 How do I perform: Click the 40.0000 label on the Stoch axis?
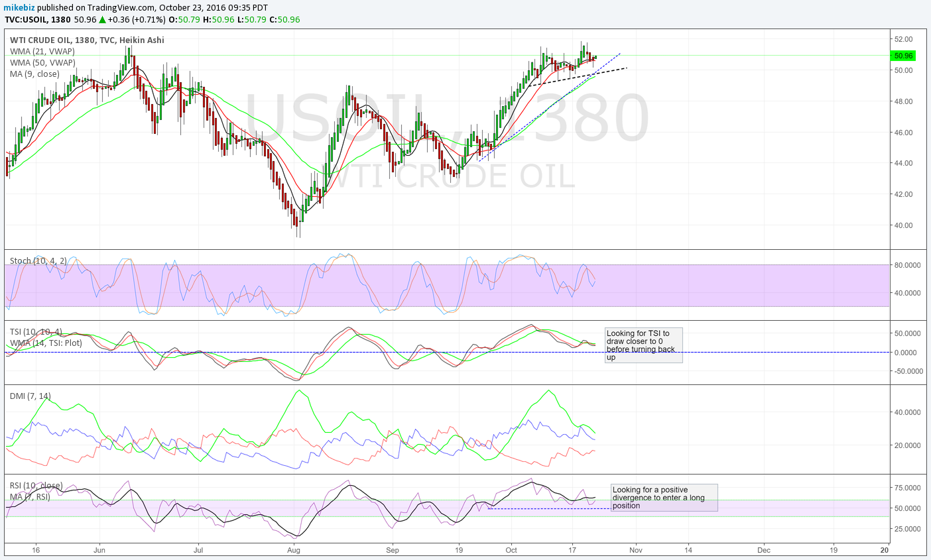tap(907, 293)
